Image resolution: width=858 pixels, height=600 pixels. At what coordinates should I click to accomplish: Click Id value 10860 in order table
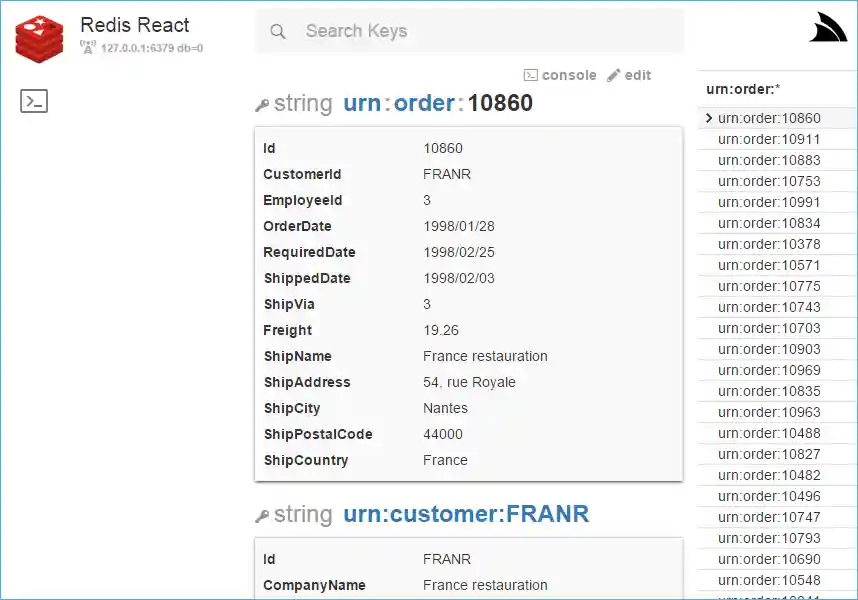tap(443, 148)
